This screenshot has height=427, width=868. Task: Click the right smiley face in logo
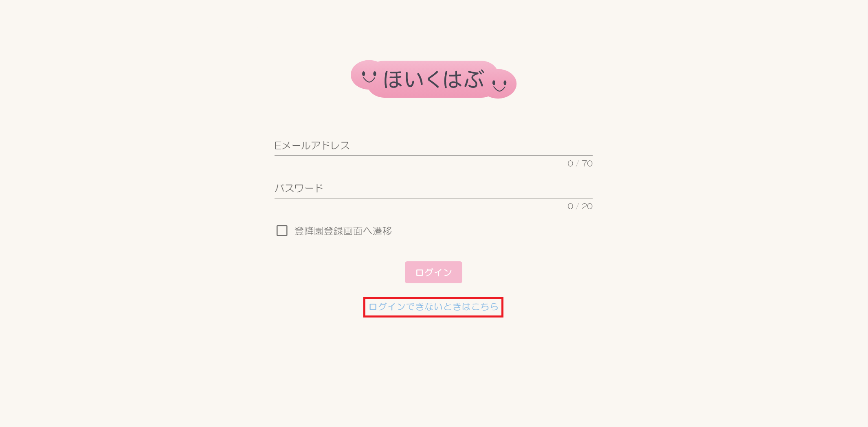coord(499,85)
